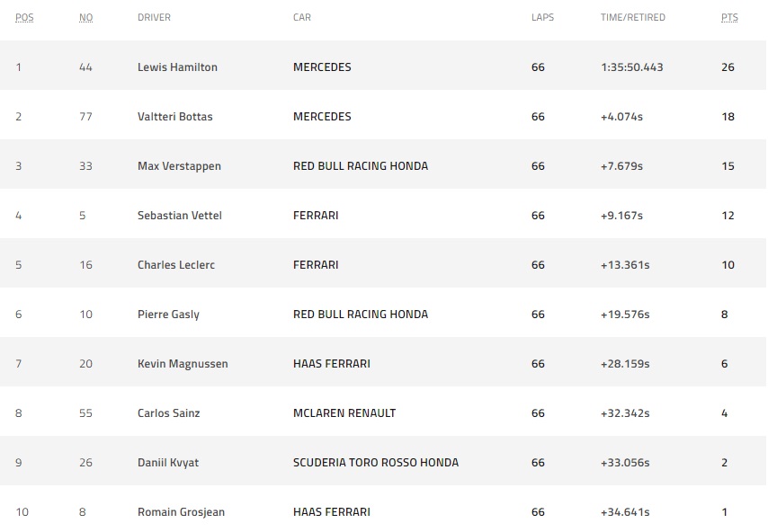This screenshot has width=768, height=532.
Task: Click on Max Verstappen's name
Action: coord(179,166)
